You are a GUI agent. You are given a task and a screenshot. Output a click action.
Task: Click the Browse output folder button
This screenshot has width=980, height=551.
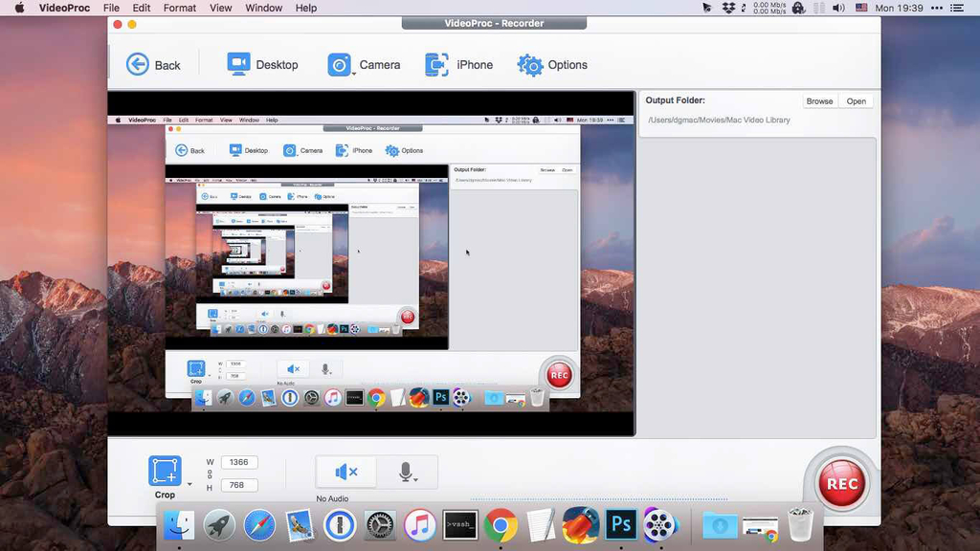[x=819, y=101]
